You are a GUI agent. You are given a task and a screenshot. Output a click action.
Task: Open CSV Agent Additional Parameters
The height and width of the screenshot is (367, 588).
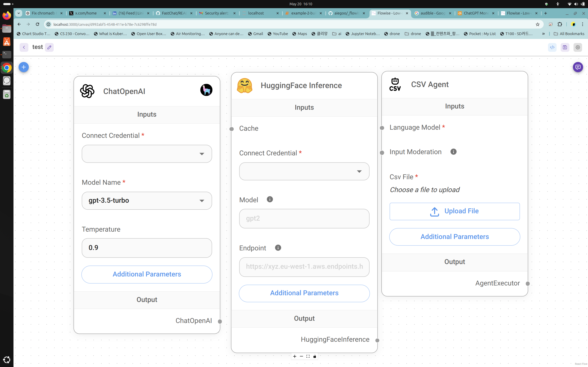pyautogui.click(x=454, y=237)
